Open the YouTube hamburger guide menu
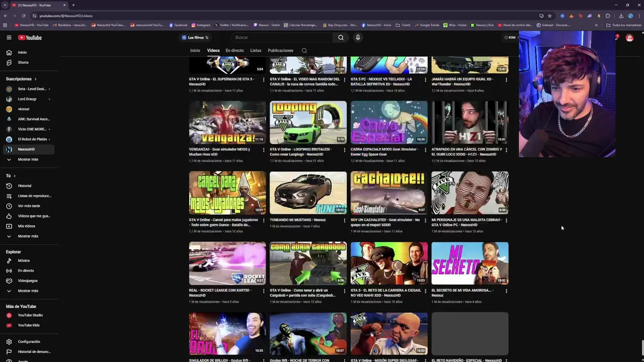644x362 pixels. click(x=9, y=38)
